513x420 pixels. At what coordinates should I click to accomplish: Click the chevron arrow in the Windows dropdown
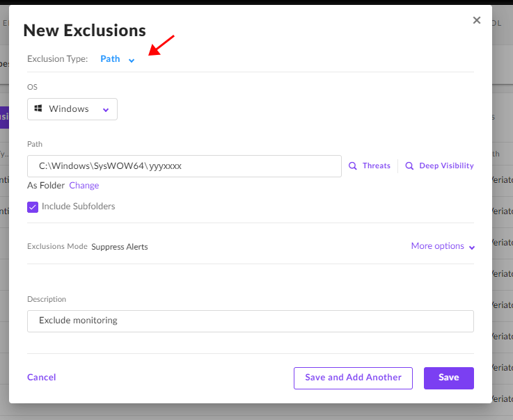point(106,110)
